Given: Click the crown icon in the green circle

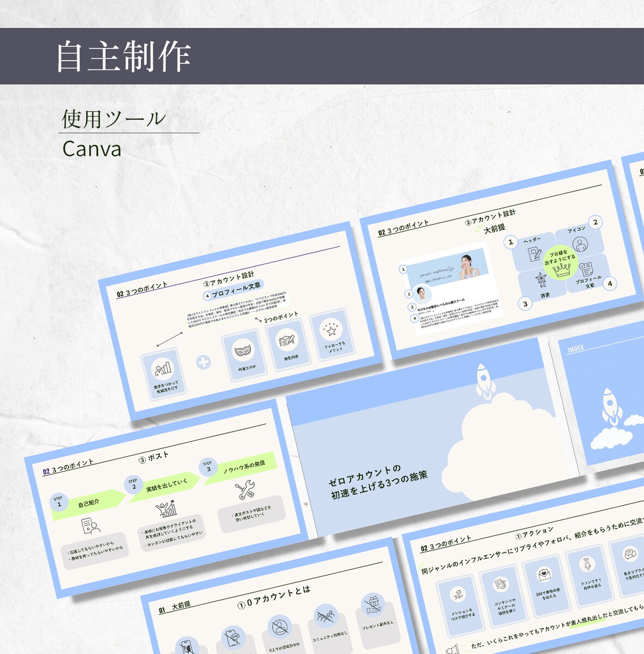Looking at the screenshot, I should pos(561,269).
